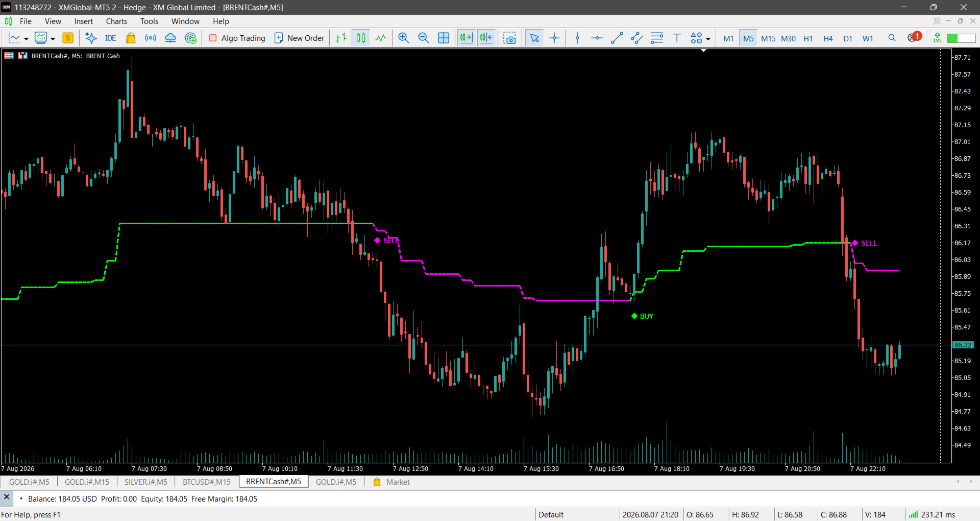Switch to the SILVER.i#,M5 chart tab
This screenshot has height=521, width=980.
(x=146, y=482)
